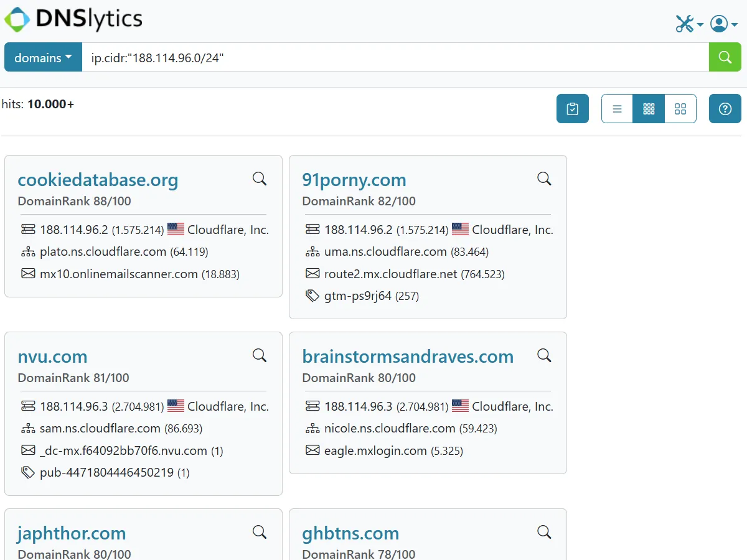Click US flag in brainstormsandraves.com card
Screen dimensions: 747x560
(x=461, y=406)
